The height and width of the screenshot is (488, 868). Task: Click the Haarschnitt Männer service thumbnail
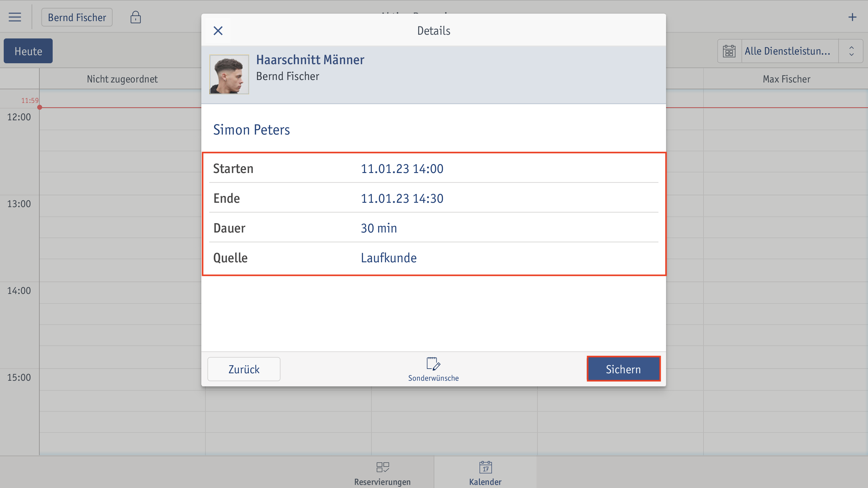coord(229,74)
